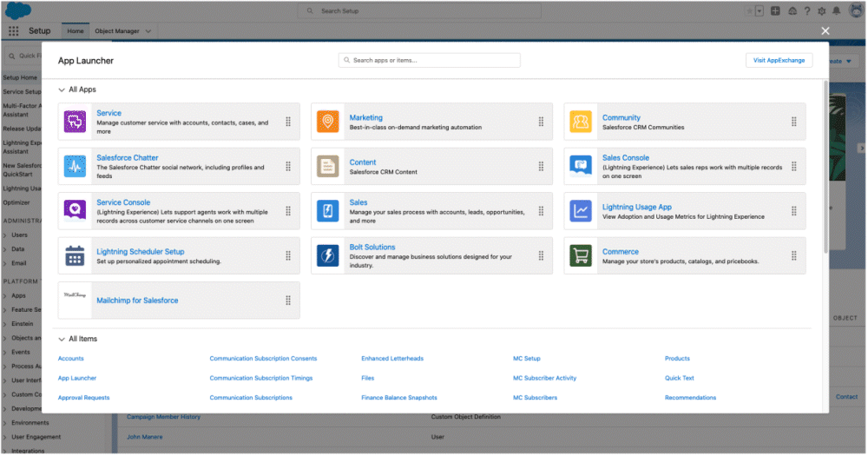Image resolution: width=868 pixels, height=456 pixels.
Task: Expand the Data tree node in sidebar
Action: click(x=5, y=250)
